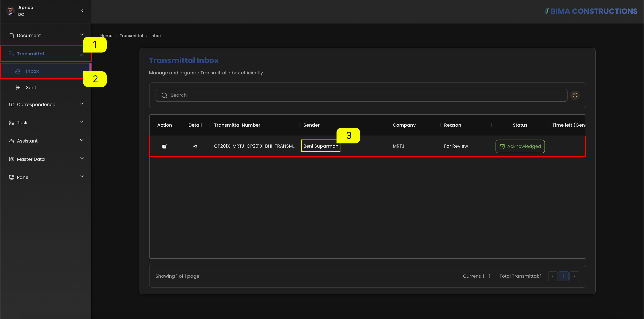The width and height of the screenshot is (644, 319).
Task: Click the Assistant robot icon in the sidebar
Action: [12, 141]
